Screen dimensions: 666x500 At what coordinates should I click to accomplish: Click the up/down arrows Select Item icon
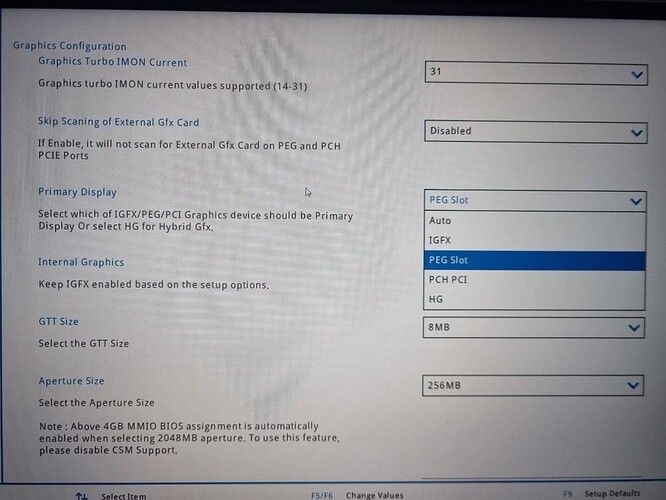81,495
